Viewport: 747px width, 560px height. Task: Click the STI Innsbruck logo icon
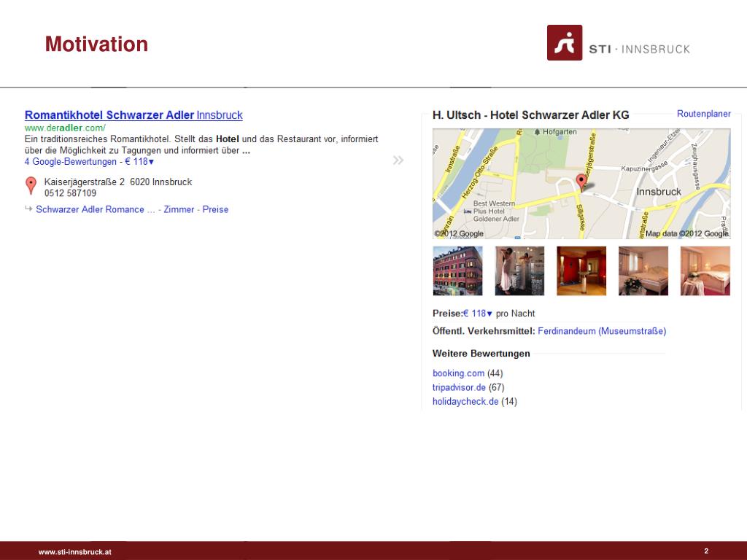coord(565,43)
